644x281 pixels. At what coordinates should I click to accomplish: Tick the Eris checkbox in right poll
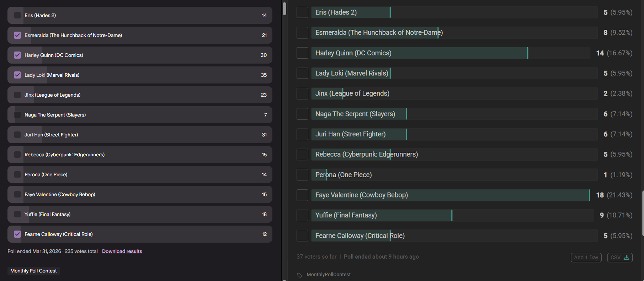click(x=302, y=12)
